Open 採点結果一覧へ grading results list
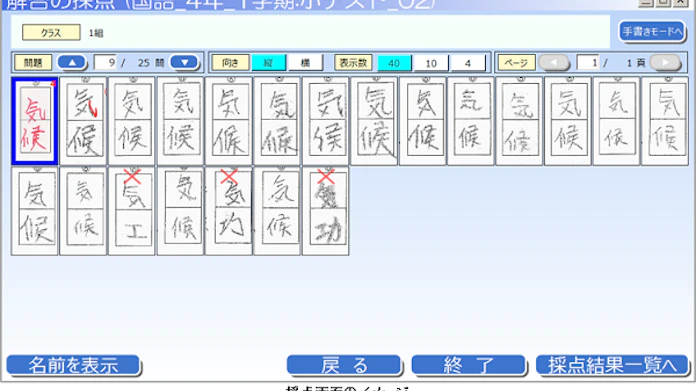This screenshot has height=391, width=696. 613,366
